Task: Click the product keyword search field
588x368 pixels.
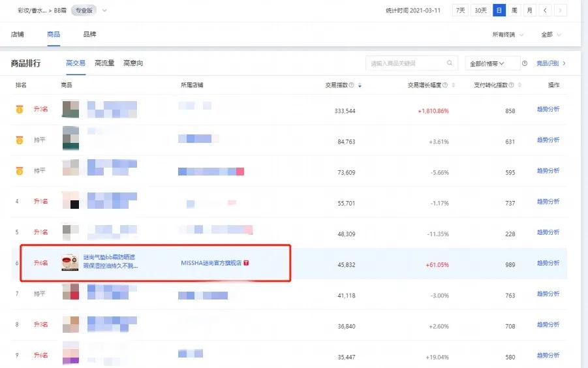Action: (405, 63)
